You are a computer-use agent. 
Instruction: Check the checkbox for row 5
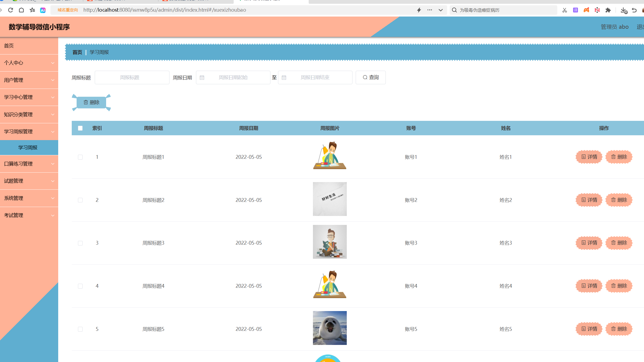click(x=80, y=329)
